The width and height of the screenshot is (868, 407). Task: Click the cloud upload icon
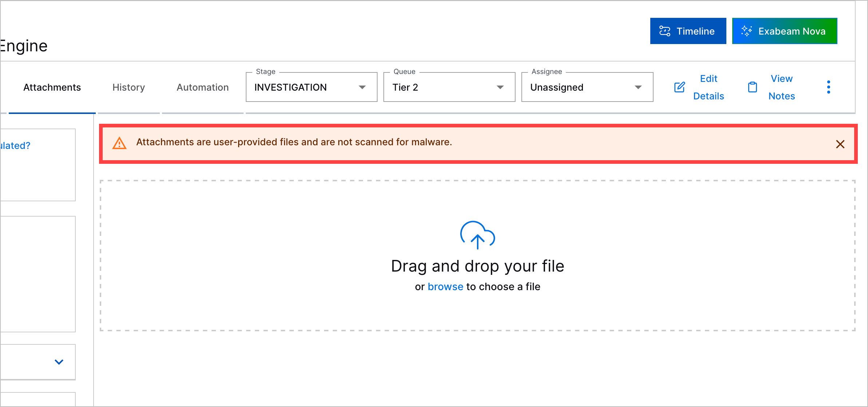(x=477, y=235)
